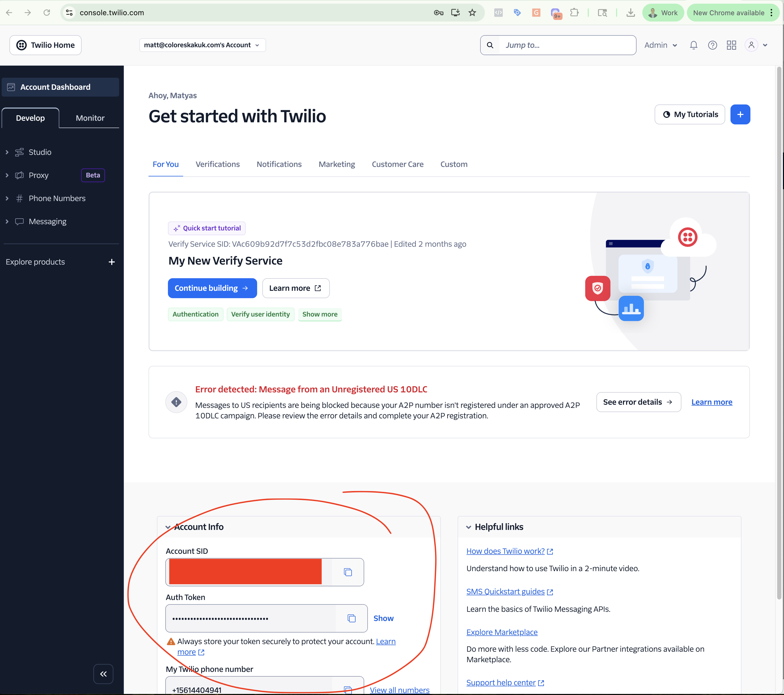Open the Verifications tab
This screenshot has height=695, width=784.
(x=218, y=164)
